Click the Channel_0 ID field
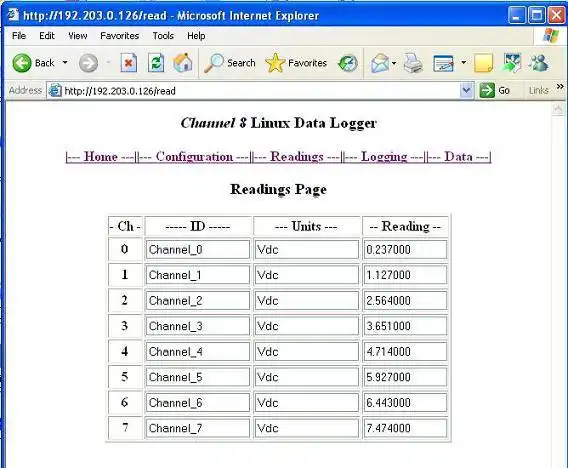 [197, 249]
